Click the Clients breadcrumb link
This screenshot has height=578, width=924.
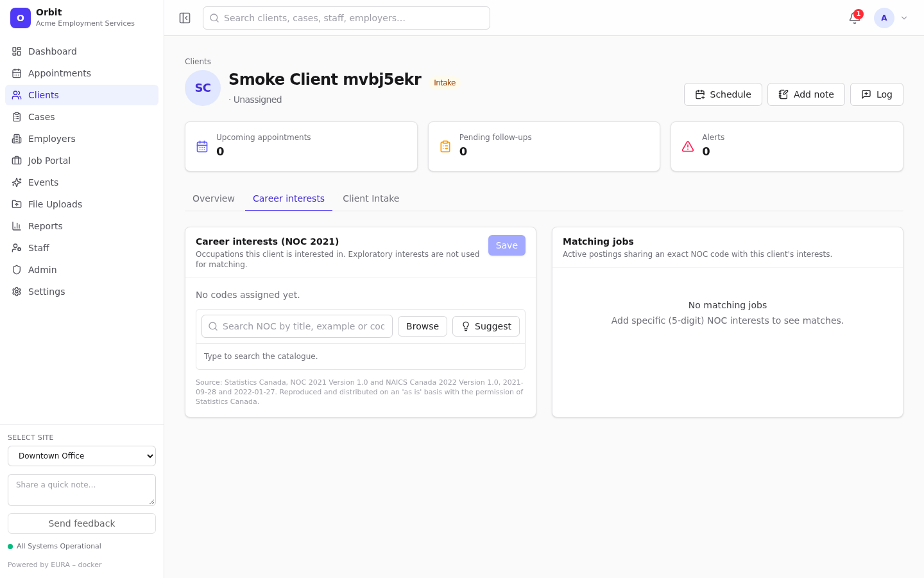(x=198, y=62)
